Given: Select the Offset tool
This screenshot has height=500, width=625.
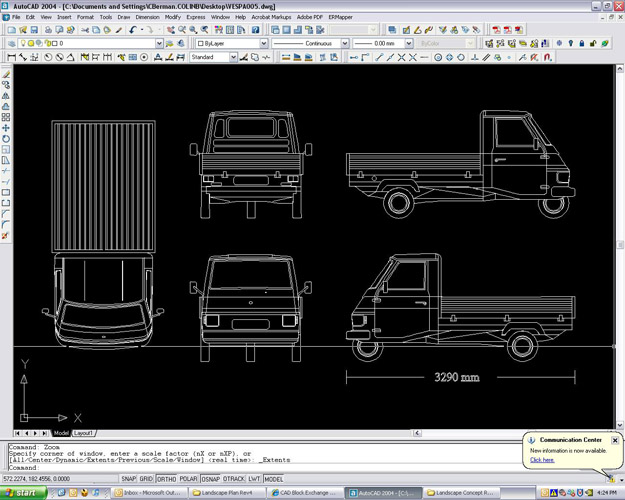Looking at the screenshot, I should tap(6, 106).
